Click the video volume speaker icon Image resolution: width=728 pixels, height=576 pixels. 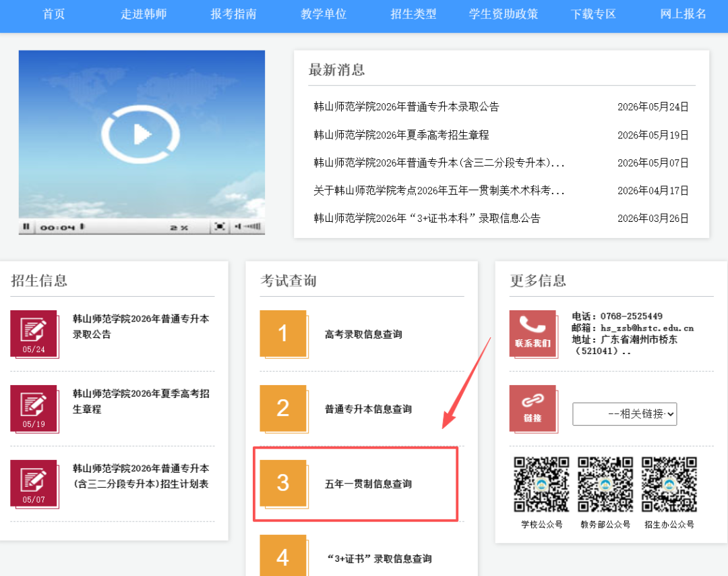238,227
